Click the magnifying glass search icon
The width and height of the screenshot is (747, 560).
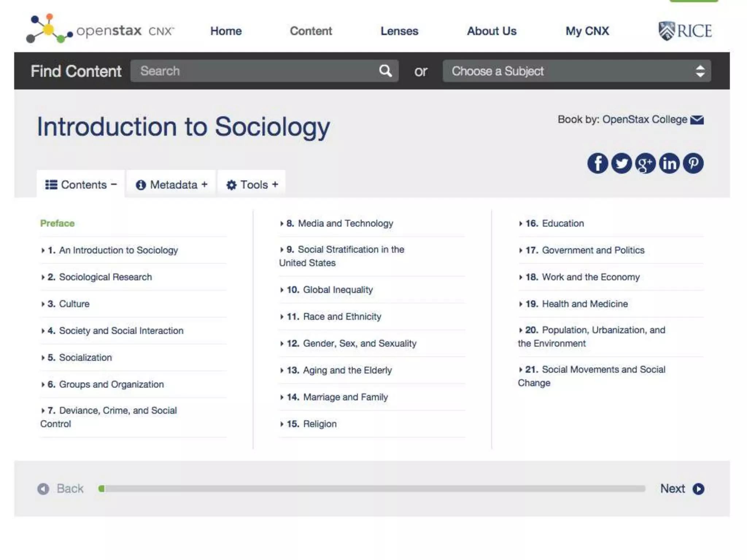(x=385, y=71)
